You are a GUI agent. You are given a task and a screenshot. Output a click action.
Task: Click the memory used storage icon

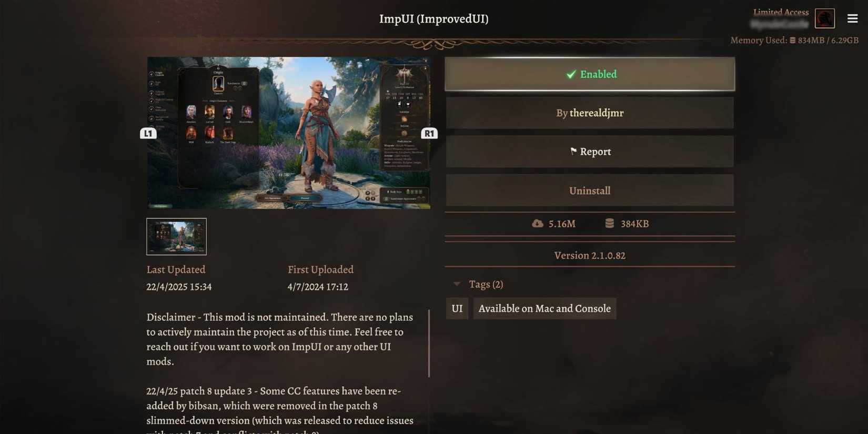point(792,41)
